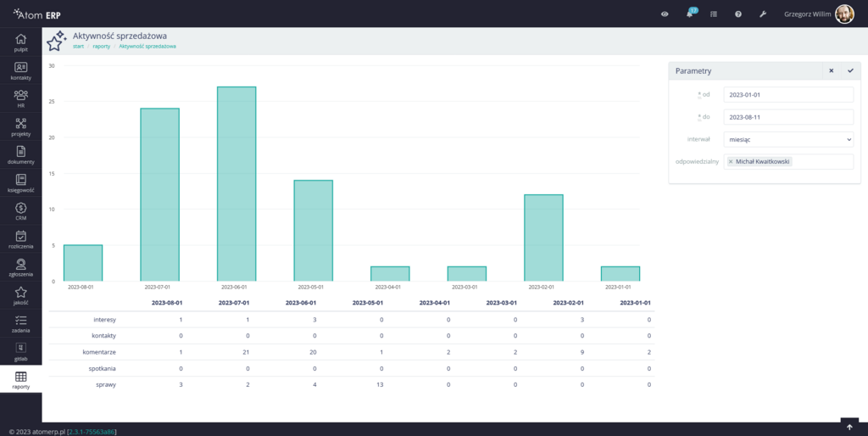The height and width of the screenshot is (436, 868).
Task: Open the projekty section
Action: point(20,126)
